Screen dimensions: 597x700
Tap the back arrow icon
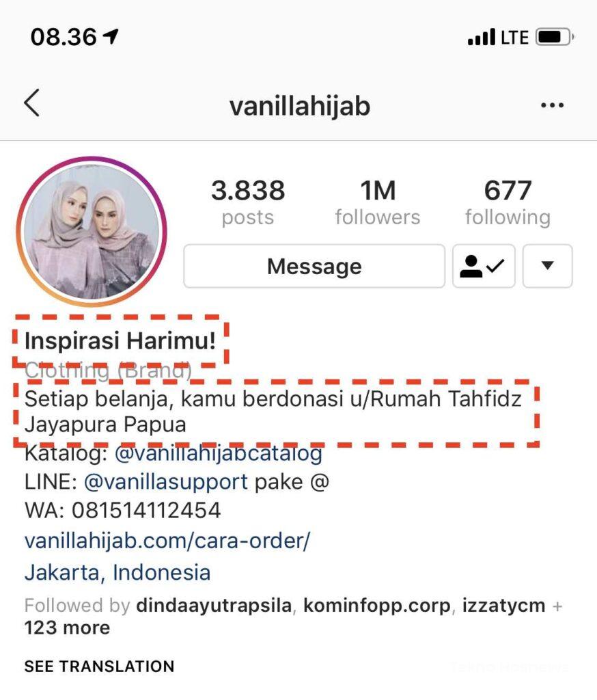(x=31, y=103)
